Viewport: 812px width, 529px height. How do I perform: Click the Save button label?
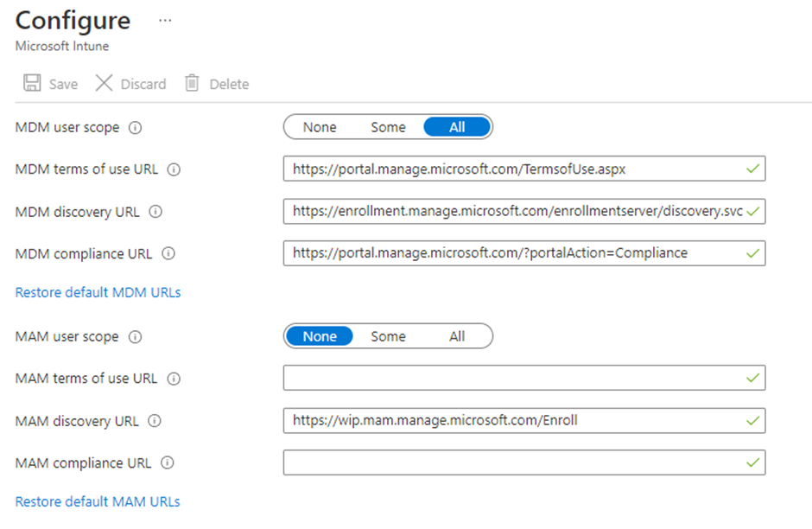pos(63,84)
